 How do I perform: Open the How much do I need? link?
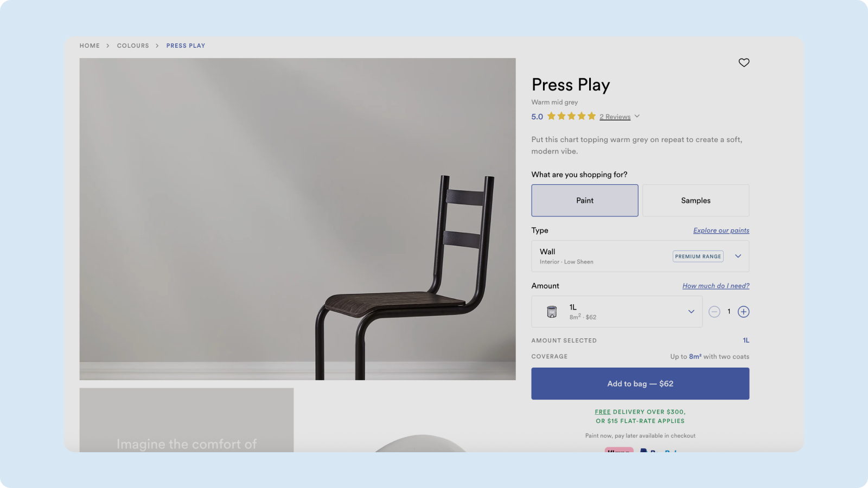[716, 286]
